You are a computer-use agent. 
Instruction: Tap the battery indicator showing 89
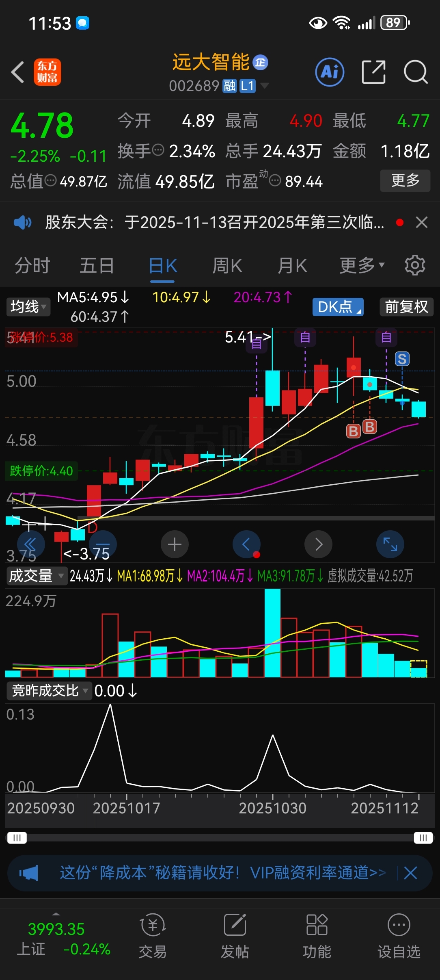tap(395, 23)
